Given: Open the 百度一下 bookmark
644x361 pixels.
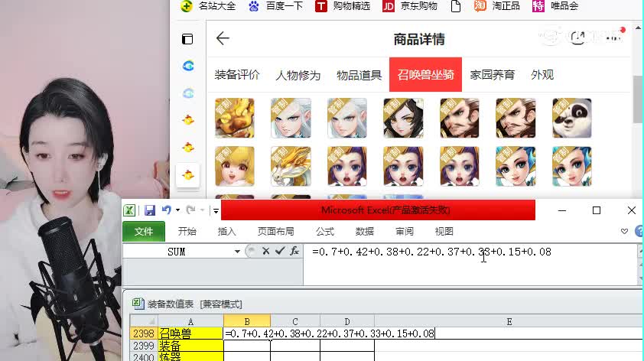Looking at the screenshot, I should pyautogui.click(x=276, y=6).
